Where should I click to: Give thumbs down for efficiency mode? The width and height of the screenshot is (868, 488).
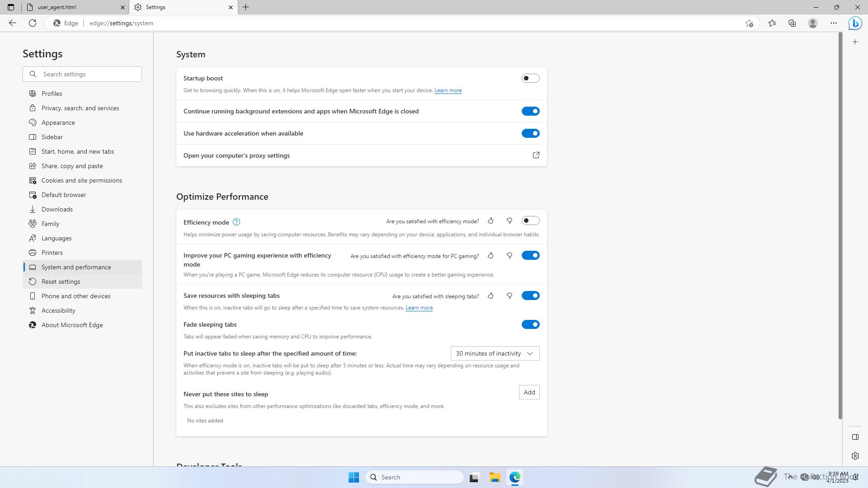(x=509, y=221)
